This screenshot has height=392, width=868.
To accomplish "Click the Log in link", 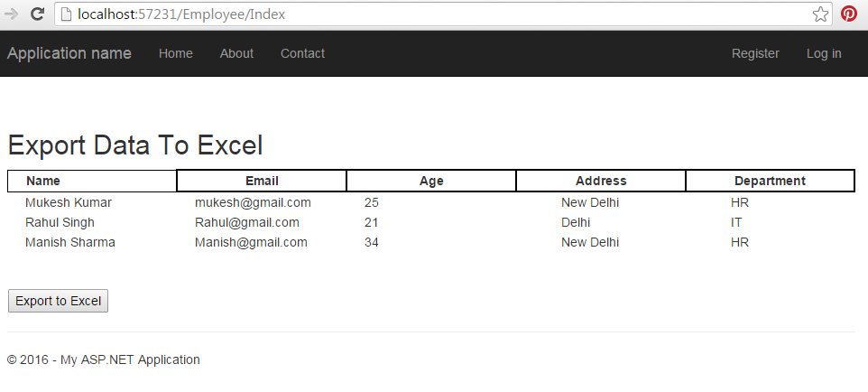I will click(x=824, y=53).
